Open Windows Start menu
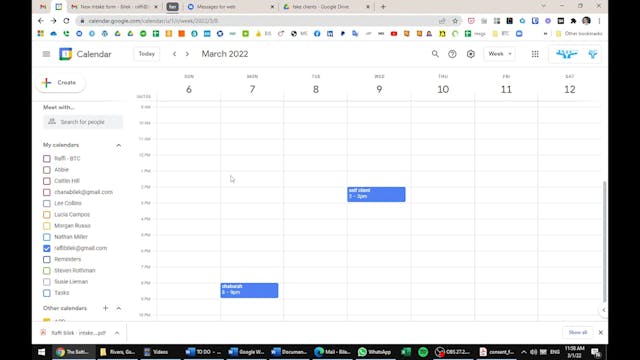Screen dimensions: 640x360 (42, 352)
